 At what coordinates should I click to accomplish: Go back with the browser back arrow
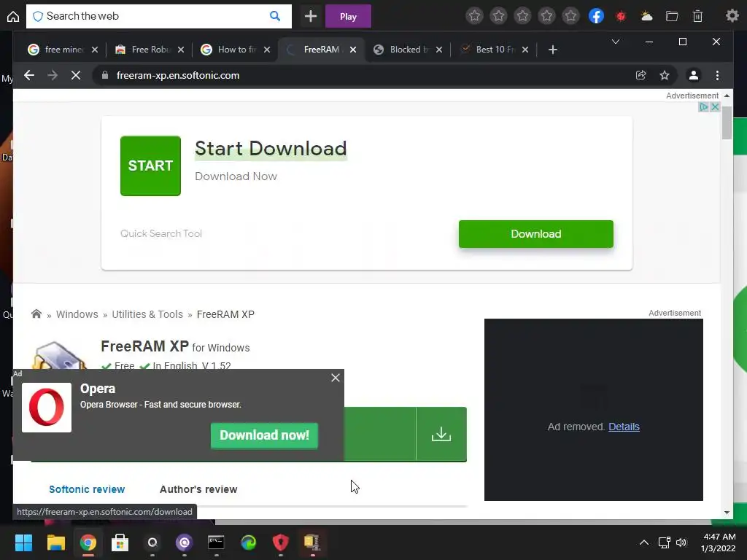(x=29, y=75)
